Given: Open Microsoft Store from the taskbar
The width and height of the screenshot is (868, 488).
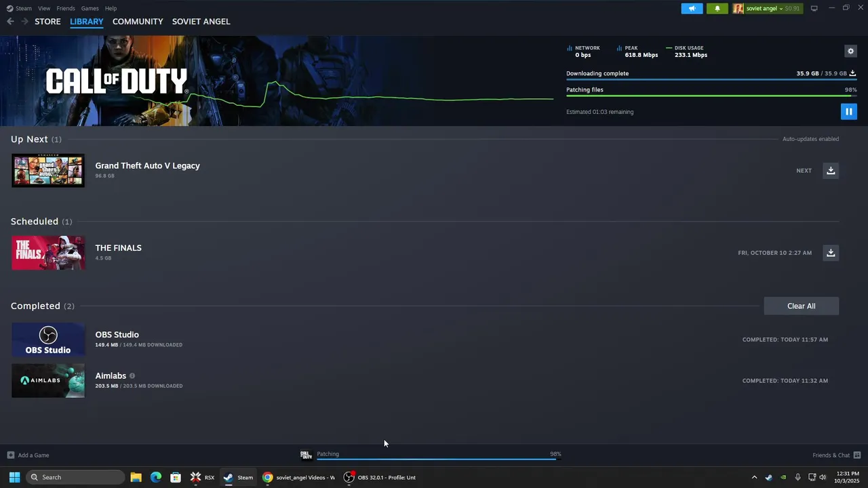Looking at the screenshot, I should point(176,477).
